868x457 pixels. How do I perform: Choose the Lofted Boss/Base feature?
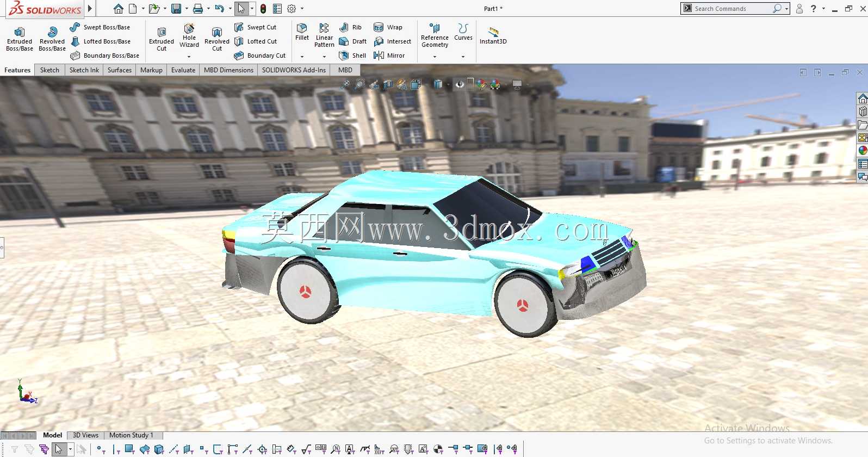click(x=100, y=41)
